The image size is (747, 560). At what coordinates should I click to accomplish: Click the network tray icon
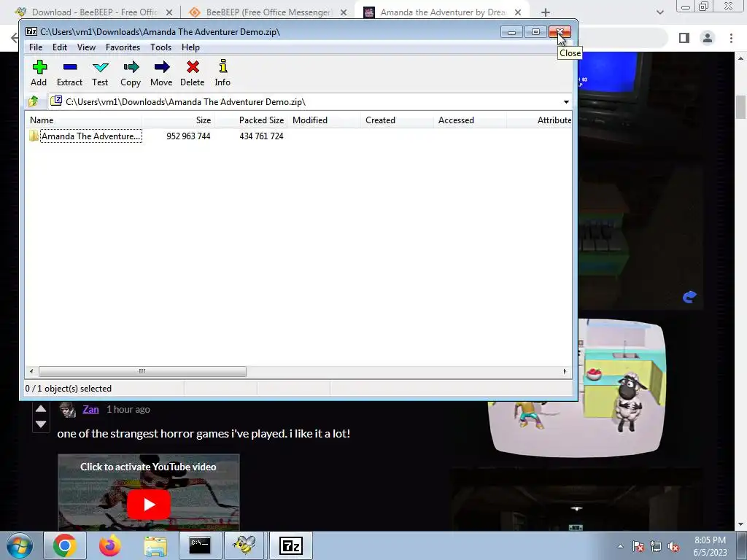[x=656, y=547]
